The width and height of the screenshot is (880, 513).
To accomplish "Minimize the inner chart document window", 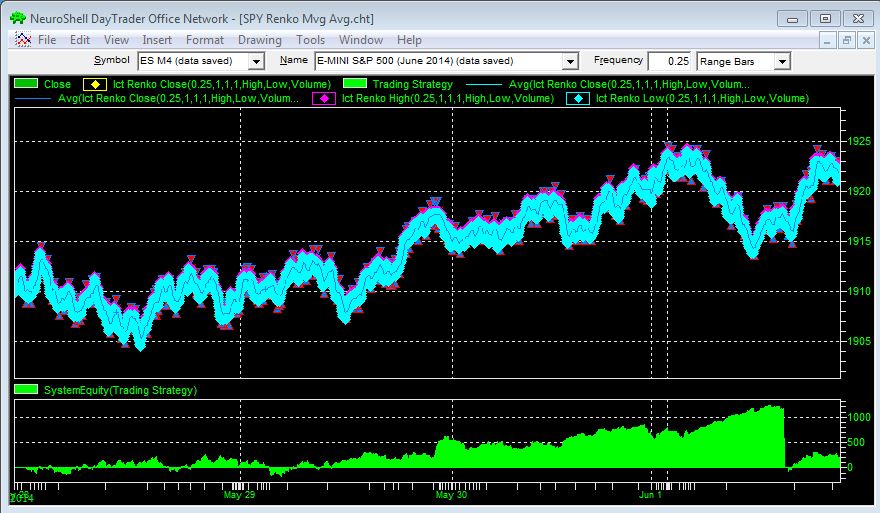I will tap(827, 40).
